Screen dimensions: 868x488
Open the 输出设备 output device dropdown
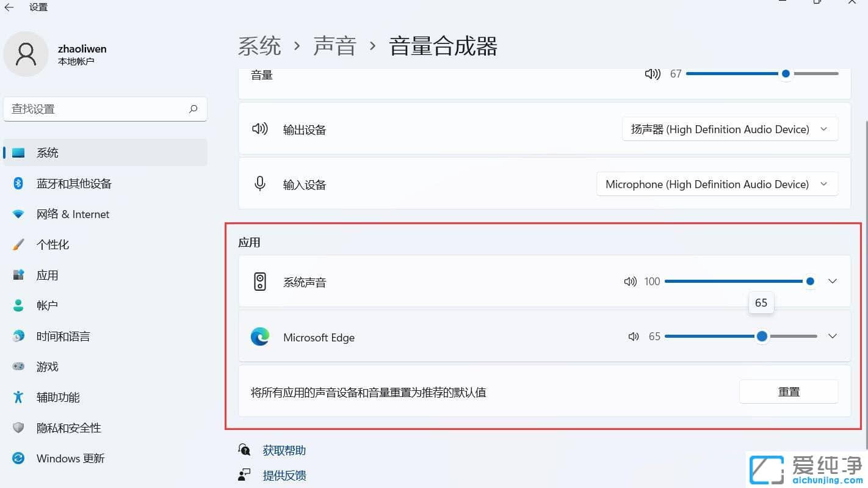pos(729,129)
